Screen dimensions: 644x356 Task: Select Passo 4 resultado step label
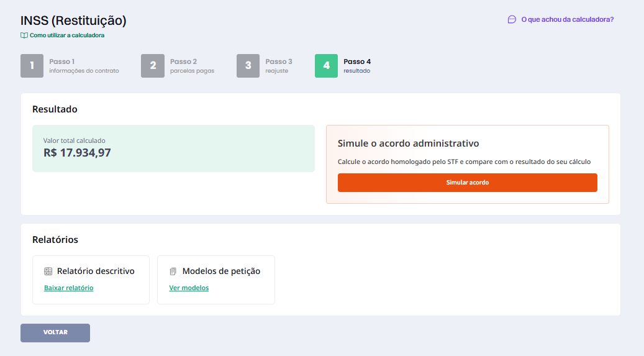(357, 66)
